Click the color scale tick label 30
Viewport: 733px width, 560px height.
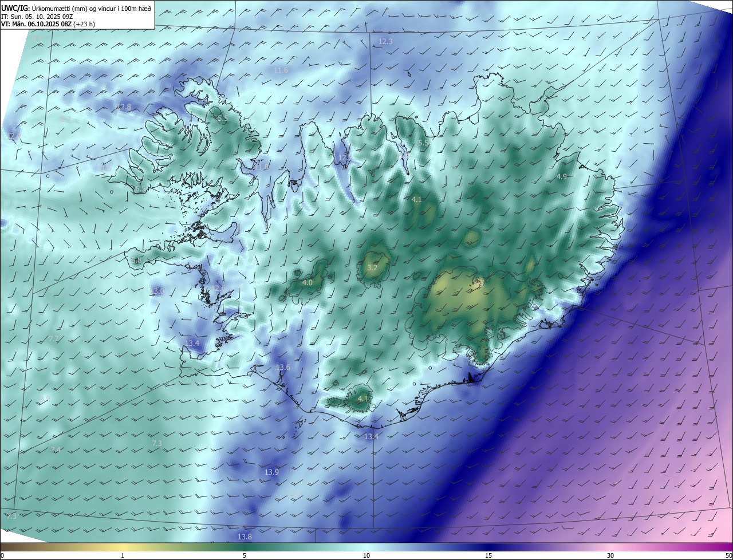point(610,555)
